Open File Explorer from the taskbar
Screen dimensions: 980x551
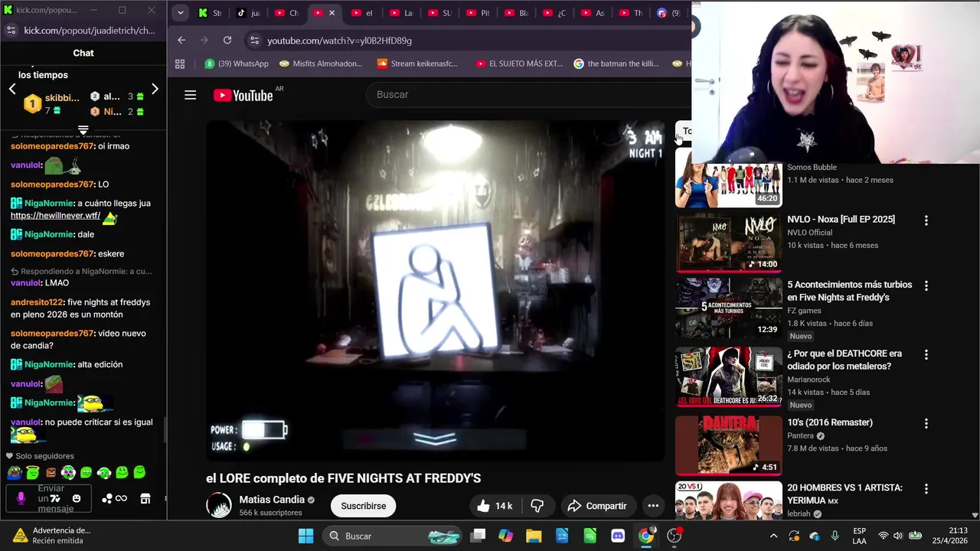[x=534, y=536]
